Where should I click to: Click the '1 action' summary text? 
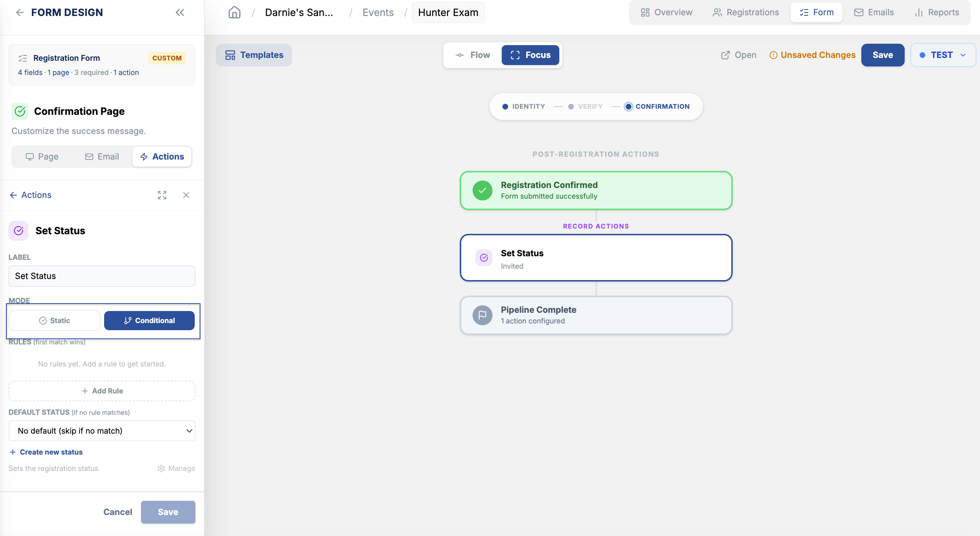[x=126, y=72]
